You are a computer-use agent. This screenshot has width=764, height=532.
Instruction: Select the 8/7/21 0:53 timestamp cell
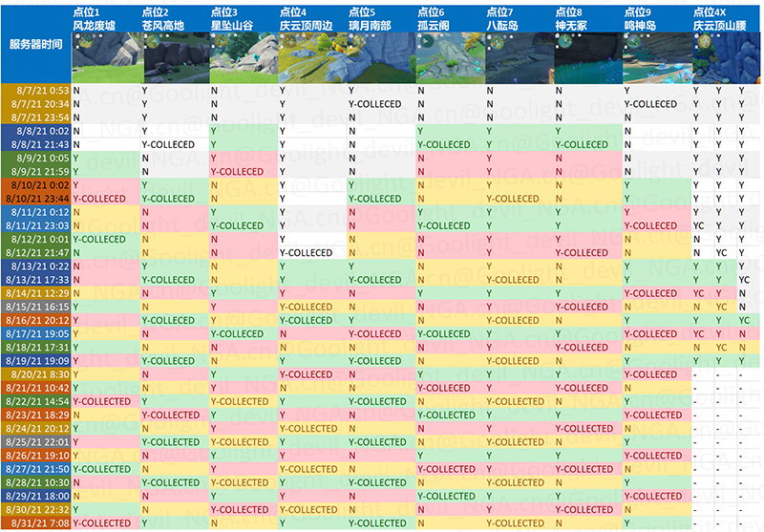[36, 91]
